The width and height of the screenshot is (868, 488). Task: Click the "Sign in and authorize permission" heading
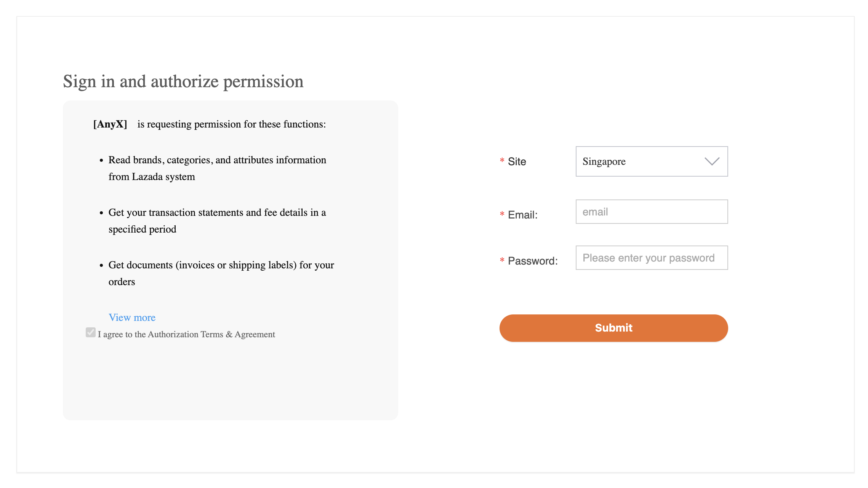coord(183,81)
